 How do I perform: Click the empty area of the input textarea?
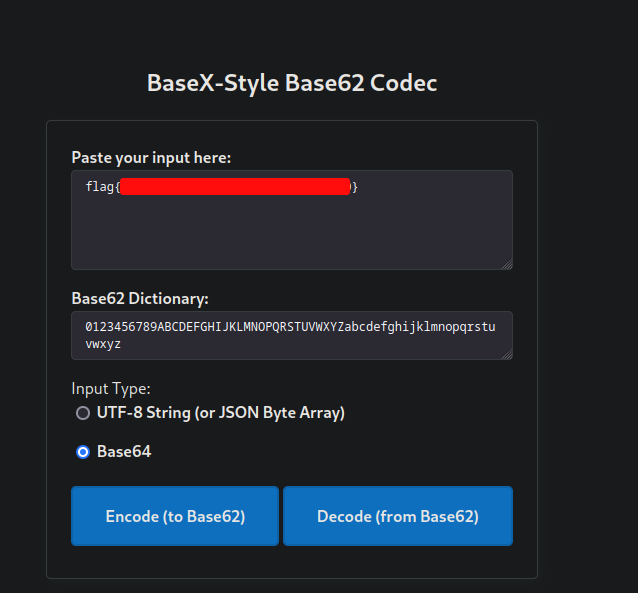(x=291, y=235)
